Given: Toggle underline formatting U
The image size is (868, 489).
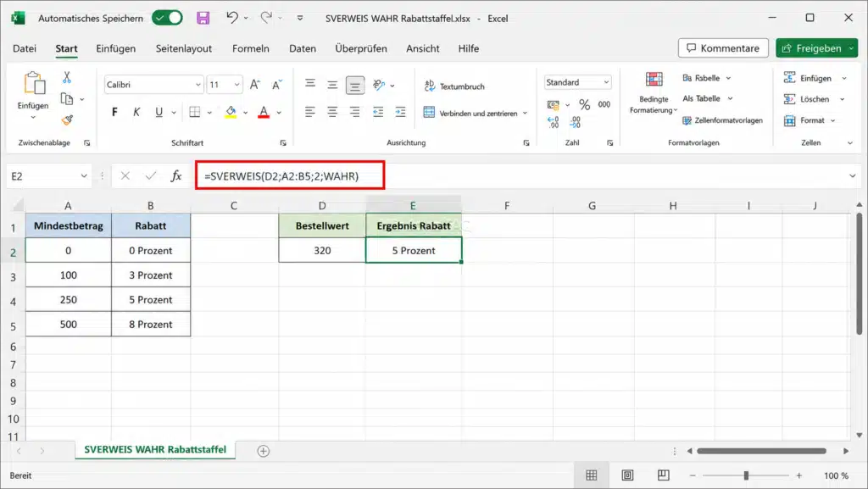Looking at the screenshot, I should [159, 113].
